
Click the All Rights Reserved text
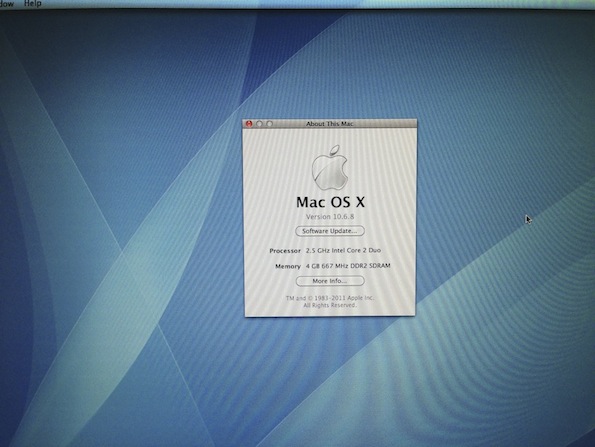click(330, 305)
